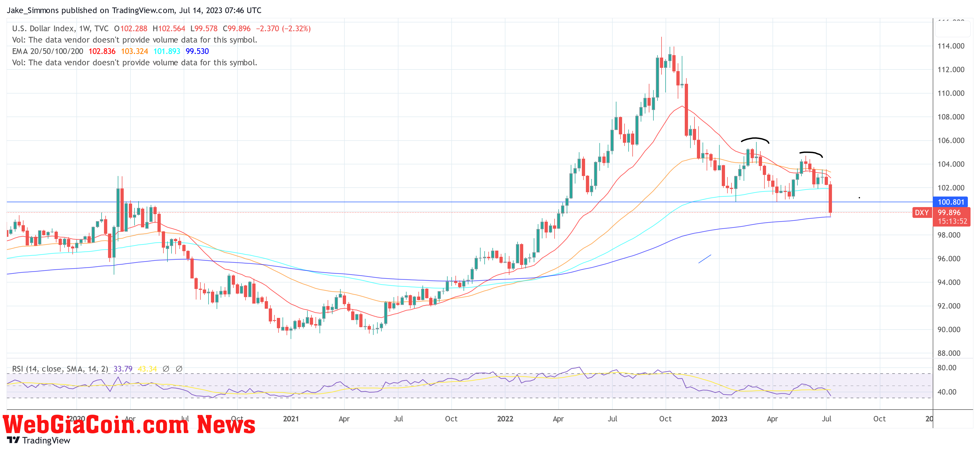
Task: Click the 90.000 price axis label
Action: click(x=949, y=329)
